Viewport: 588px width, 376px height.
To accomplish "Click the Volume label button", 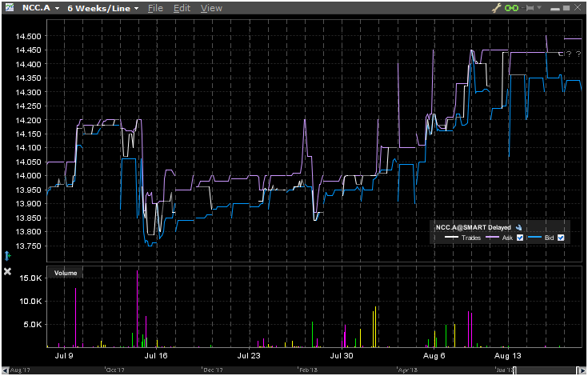I will pos(65,273).
